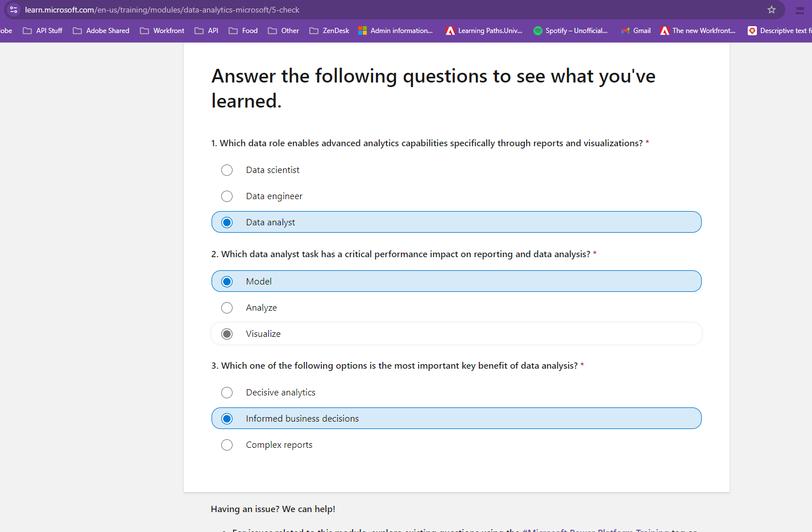
Task: Open the Workfront bookmark folder
Action: [x=162, y=31]
